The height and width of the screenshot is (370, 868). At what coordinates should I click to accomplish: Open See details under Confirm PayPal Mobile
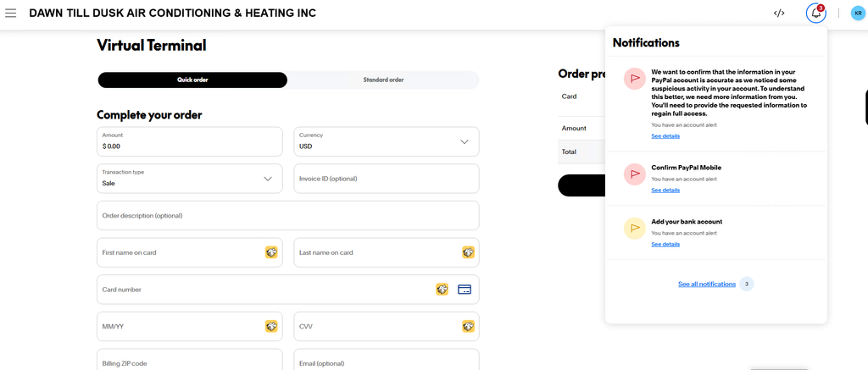click(665, 191)
